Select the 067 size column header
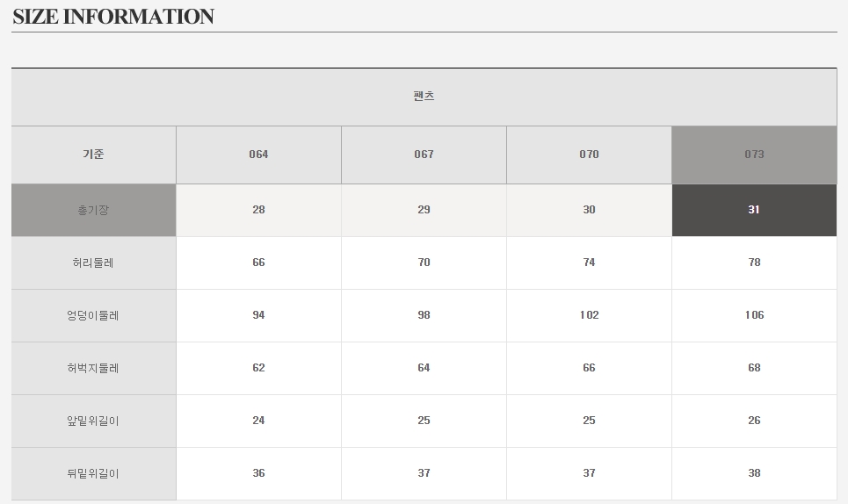 pos(424,155)
